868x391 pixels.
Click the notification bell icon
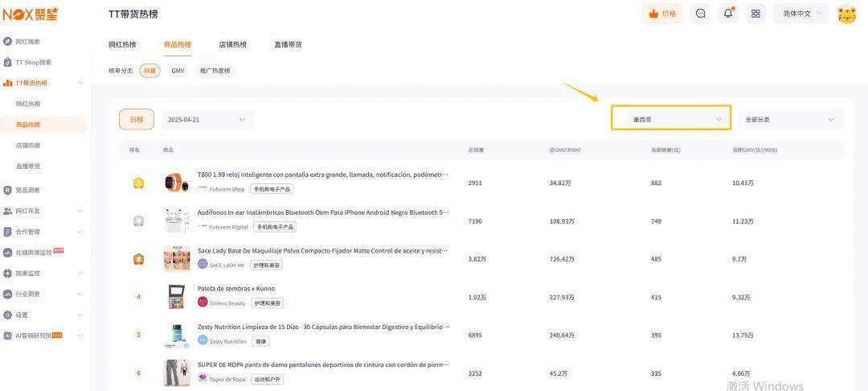(728, 14)
